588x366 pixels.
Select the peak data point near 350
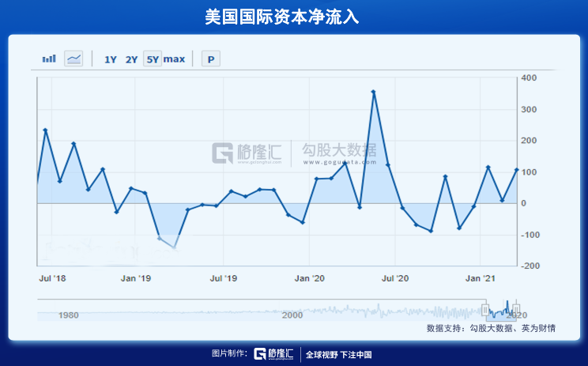(373, 92)
